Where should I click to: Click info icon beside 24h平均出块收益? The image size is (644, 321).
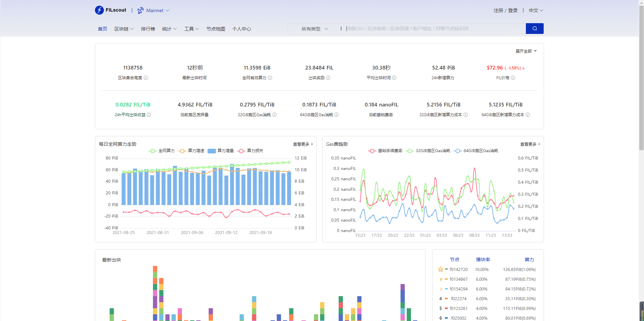pyautogui.click(x=149, y=115)
